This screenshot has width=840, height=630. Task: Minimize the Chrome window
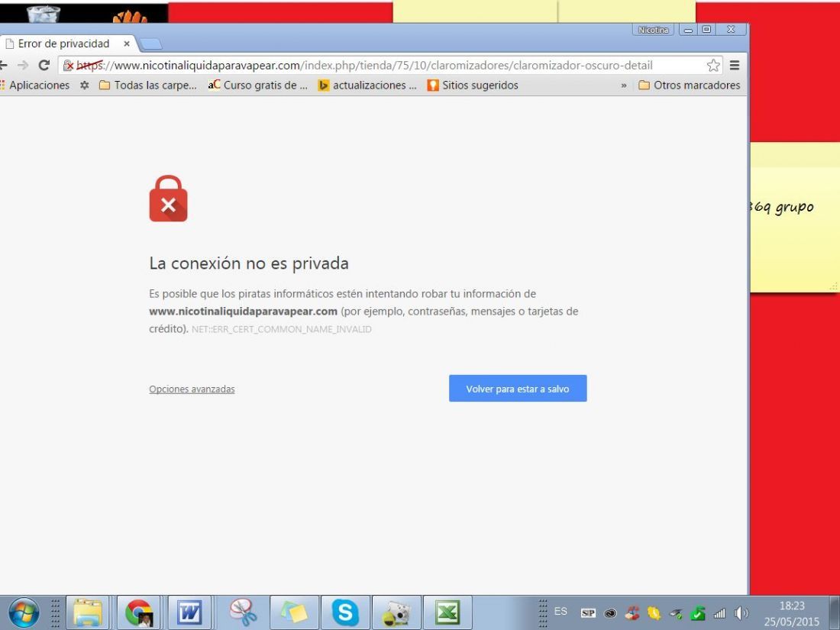pos(688,30)
